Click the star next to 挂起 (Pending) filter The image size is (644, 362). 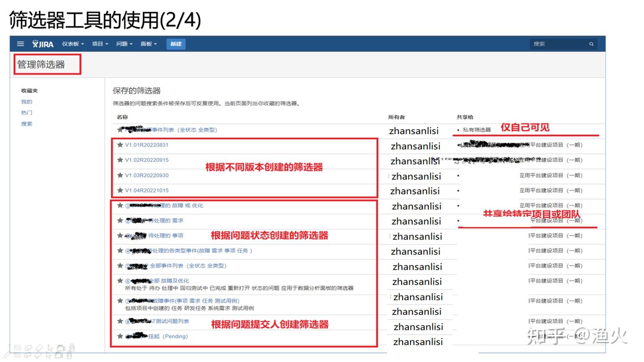pyautogui.click(x=120, y=336)
